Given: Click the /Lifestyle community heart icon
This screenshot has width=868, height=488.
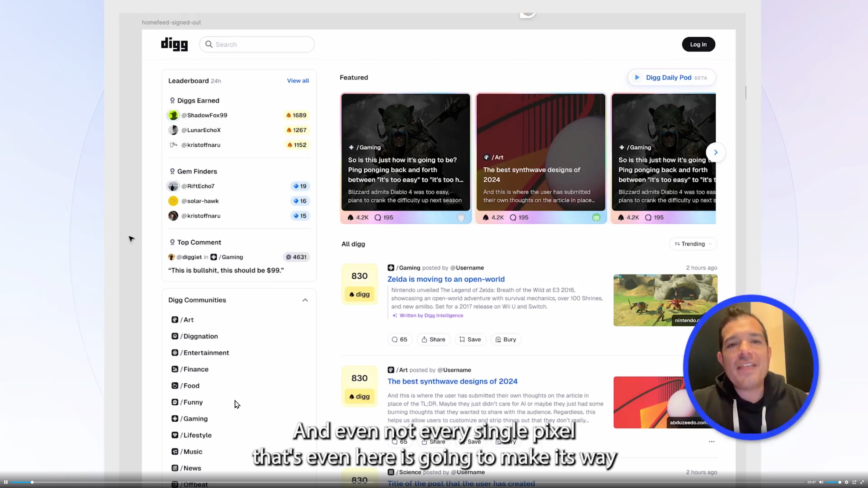Looking at the screenshot, I should click(x=175, y=435).
